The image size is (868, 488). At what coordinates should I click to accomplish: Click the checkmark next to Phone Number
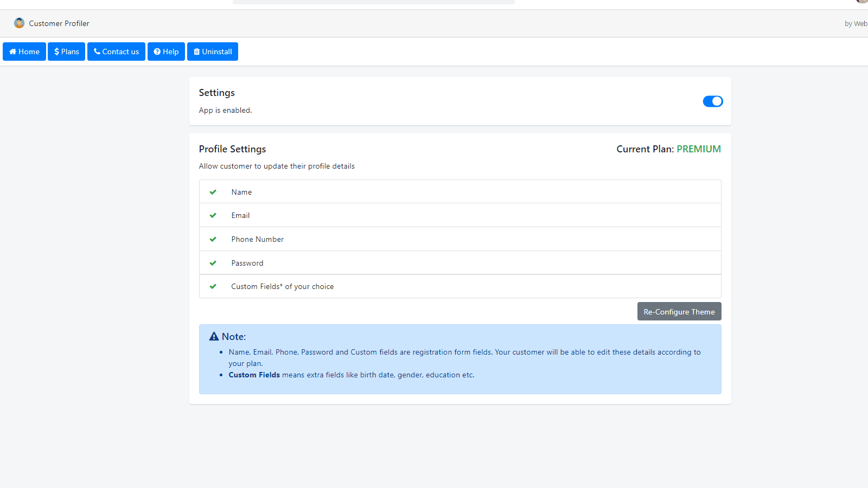click(213, 239)
